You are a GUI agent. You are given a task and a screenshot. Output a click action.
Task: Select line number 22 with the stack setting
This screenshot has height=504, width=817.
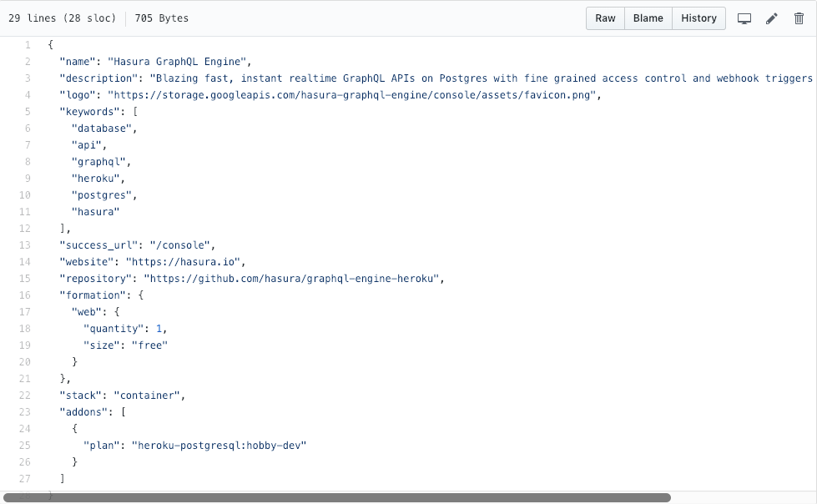click(24, 395)
